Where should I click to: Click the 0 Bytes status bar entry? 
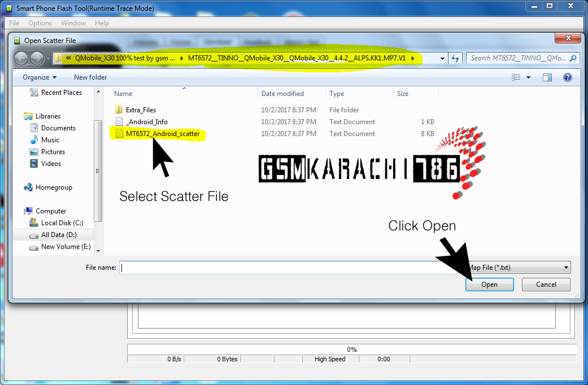212,359
